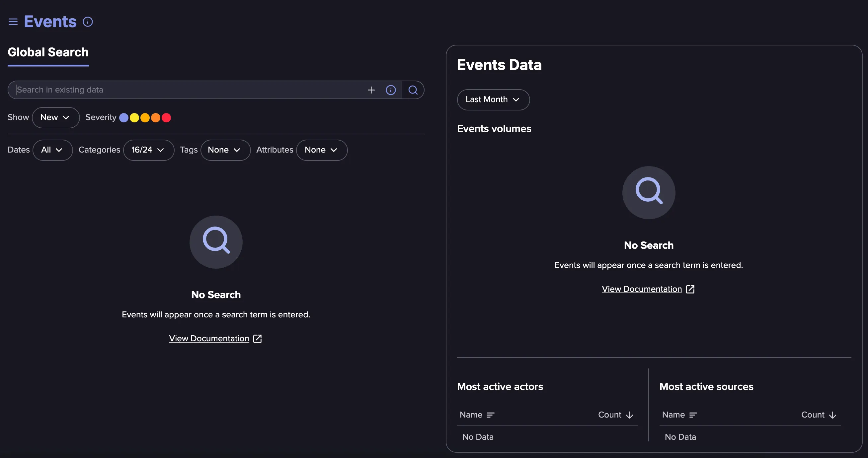Sort actors by Count arrow
Image resolution: width=868 pixels, height=458 pixels.
pyautogui.click(x=629, y=415)
